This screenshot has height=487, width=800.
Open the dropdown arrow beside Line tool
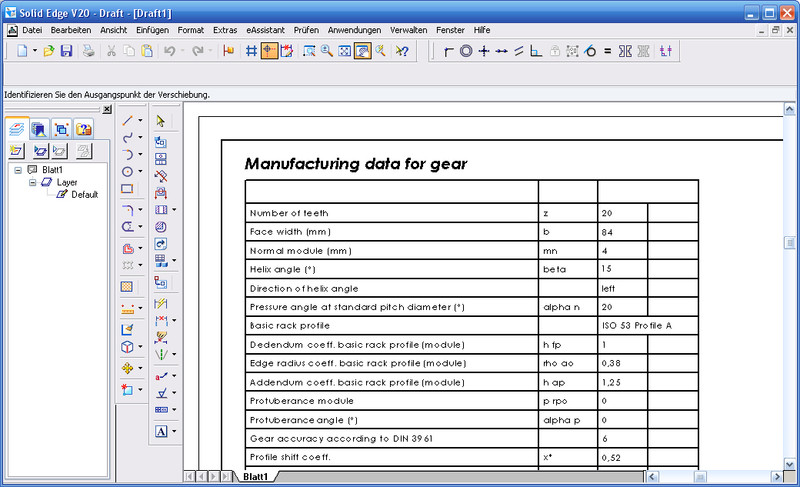click(x=140, y=121)
